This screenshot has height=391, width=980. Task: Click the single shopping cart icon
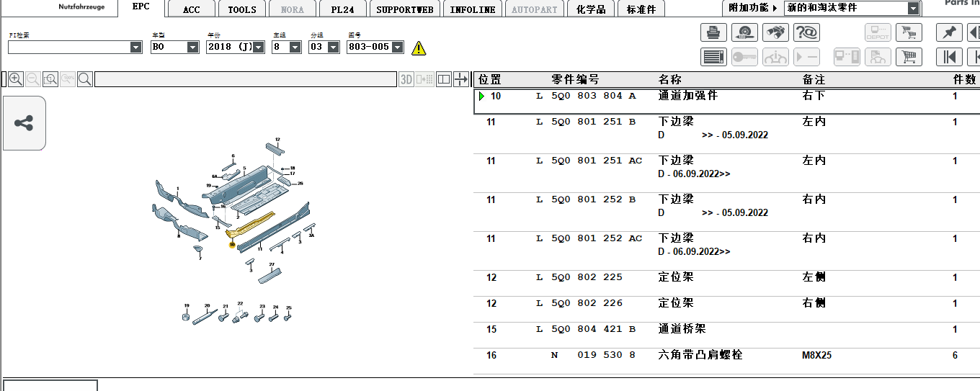coord(909,57)
